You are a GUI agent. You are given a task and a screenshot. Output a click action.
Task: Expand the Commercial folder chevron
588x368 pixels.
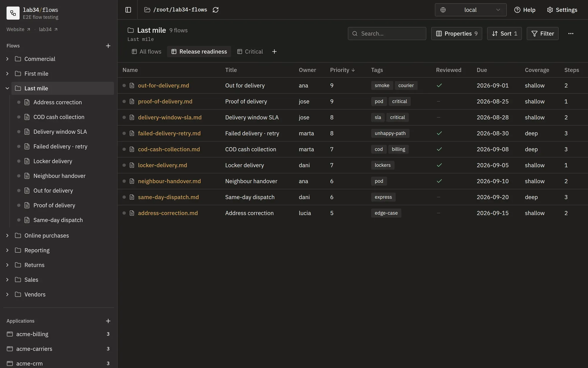tap(7, 59)
